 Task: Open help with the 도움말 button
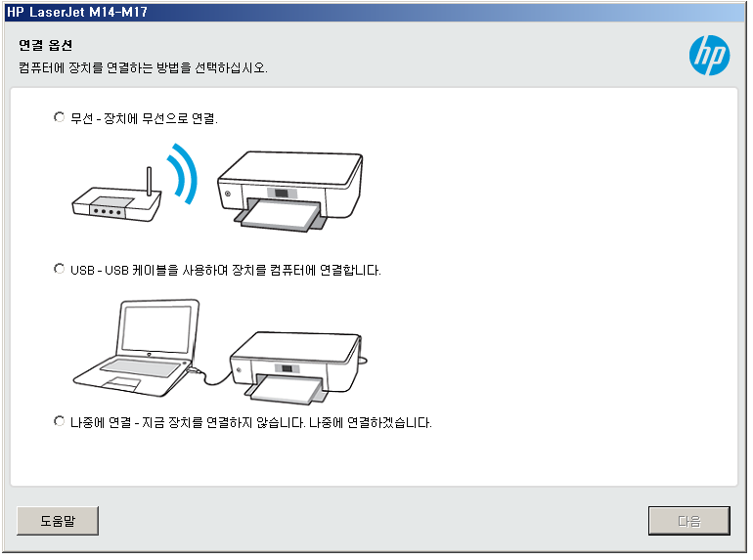click(58, 521)
